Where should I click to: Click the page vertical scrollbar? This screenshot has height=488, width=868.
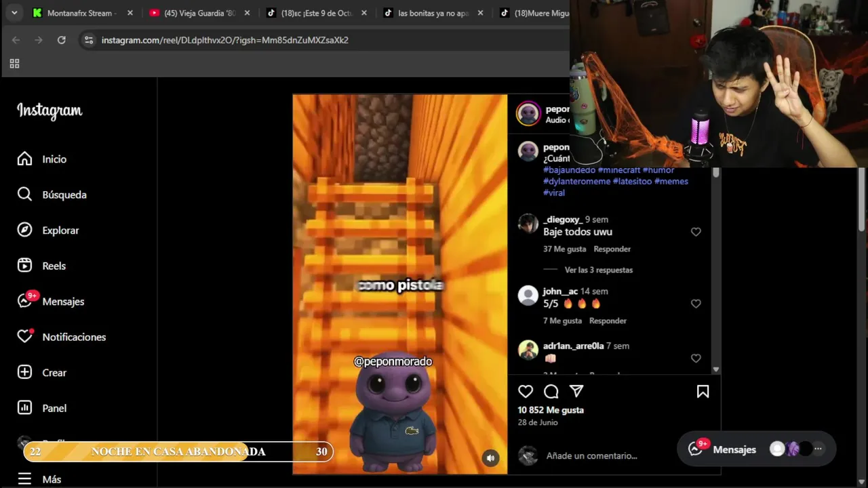(862, 200)
